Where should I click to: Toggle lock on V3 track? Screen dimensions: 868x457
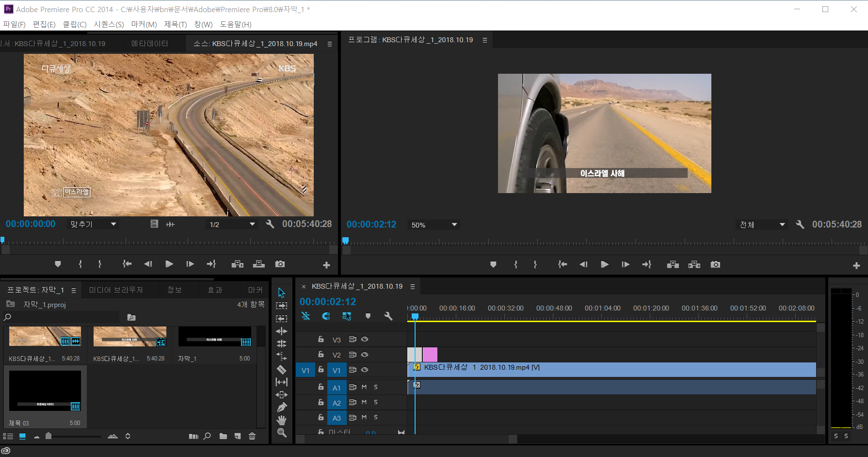click(x=321, y=339)
